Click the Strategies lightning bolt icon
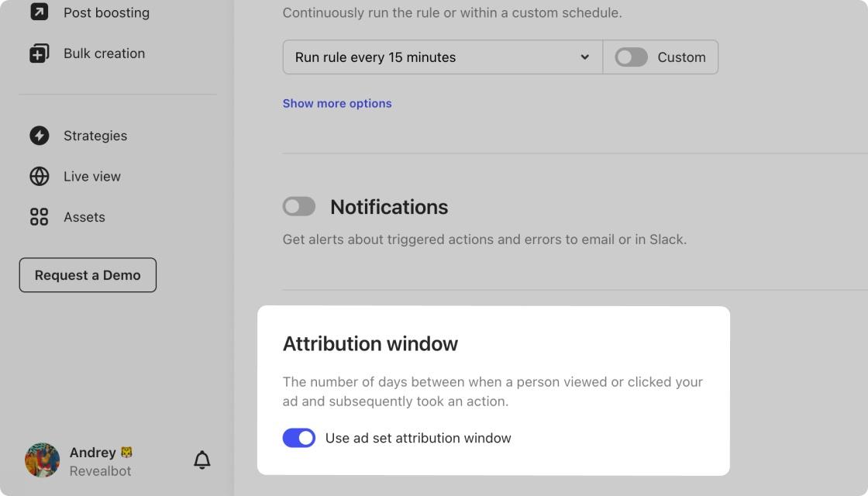This screenshot has height=496, width=868. [x=40, y=136]
